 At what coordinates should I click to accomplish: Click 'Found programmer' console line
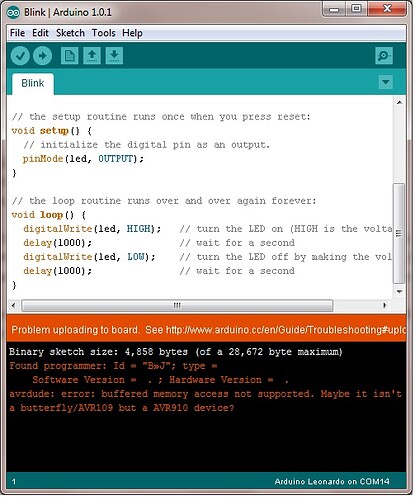click(113, 366)
